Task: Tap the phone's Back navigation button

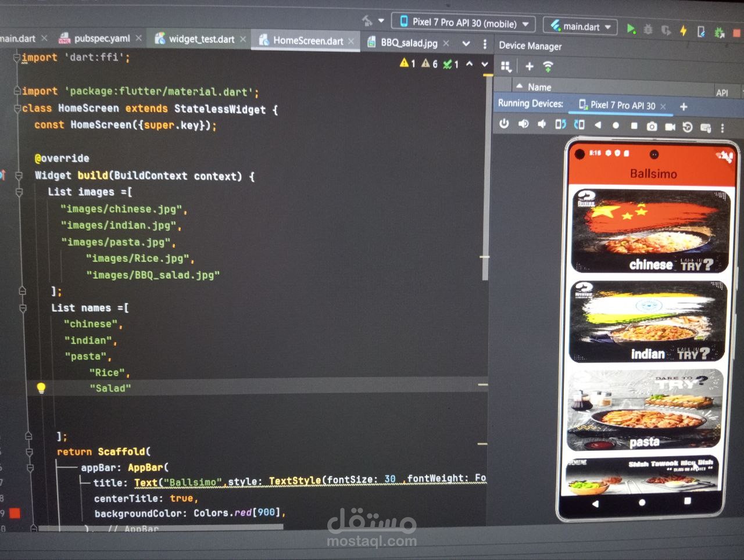Action: click(595, 504)
